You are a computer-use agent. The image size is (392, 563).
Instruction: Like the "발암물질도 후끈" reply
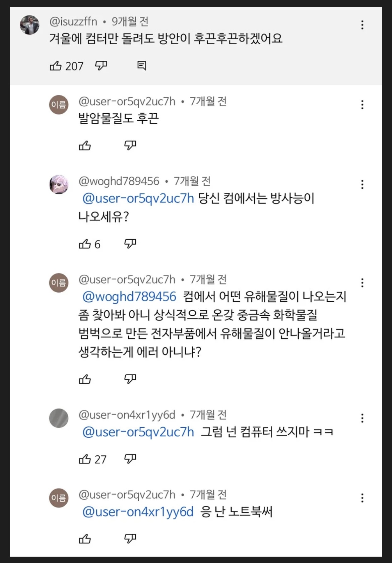[85, 145]
